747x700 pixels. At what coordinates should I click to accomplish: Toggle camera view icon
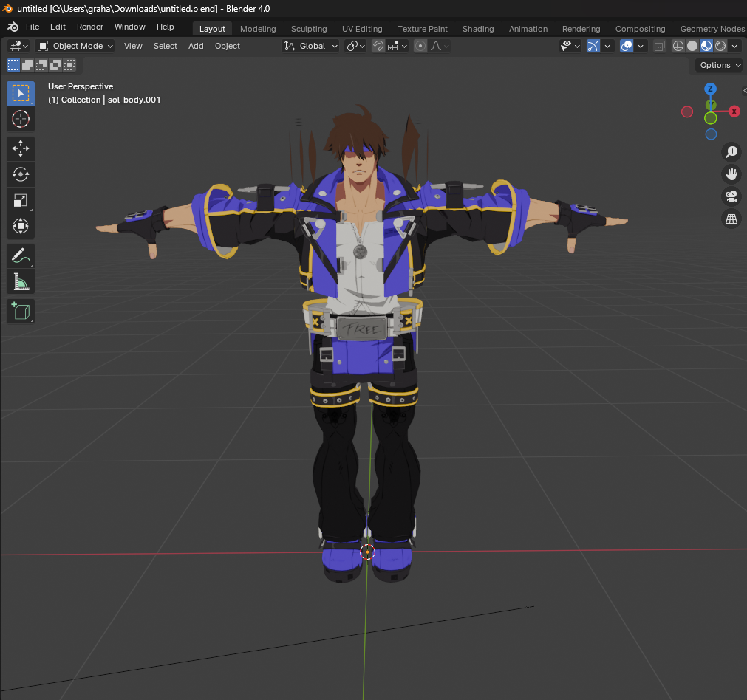pos(731,196)
